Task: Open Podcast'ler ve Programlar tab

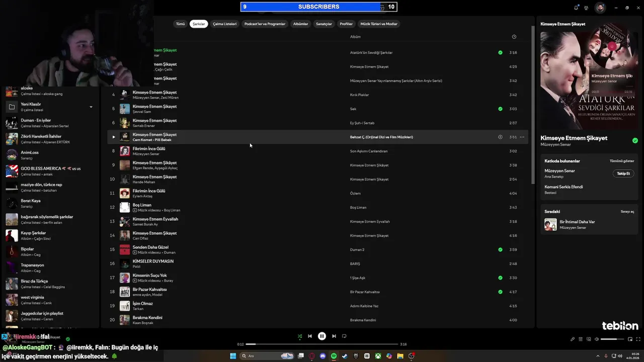Action: pos(265,24)
